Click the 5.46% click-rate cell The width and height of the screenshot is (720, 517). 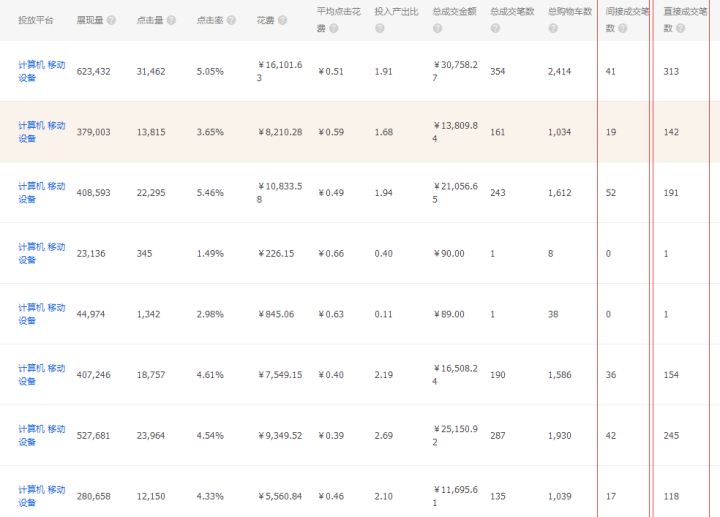[210, 192]
